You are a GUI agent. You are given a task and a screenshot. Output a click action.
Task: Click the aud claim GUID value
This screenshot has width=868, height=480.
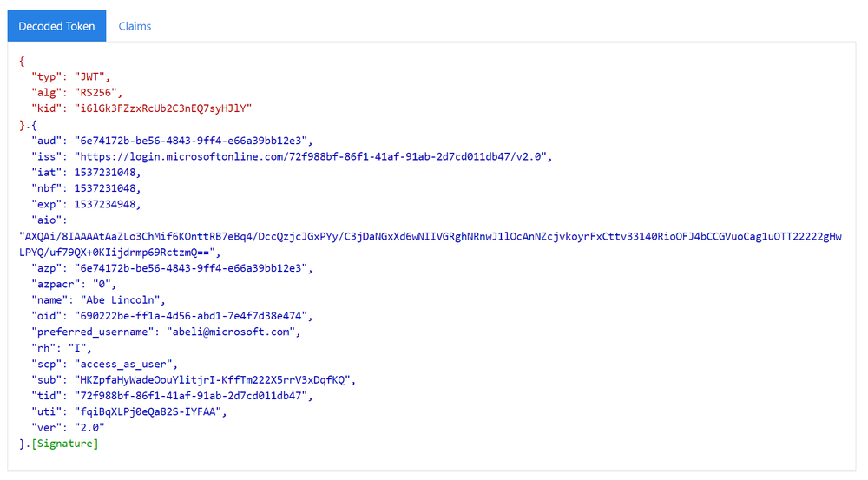pyautogui.click(x=192, y=141)
